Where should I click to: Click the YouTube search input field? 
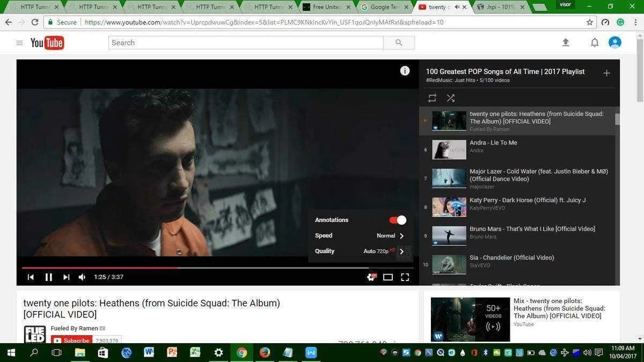(x=246, y=43)
